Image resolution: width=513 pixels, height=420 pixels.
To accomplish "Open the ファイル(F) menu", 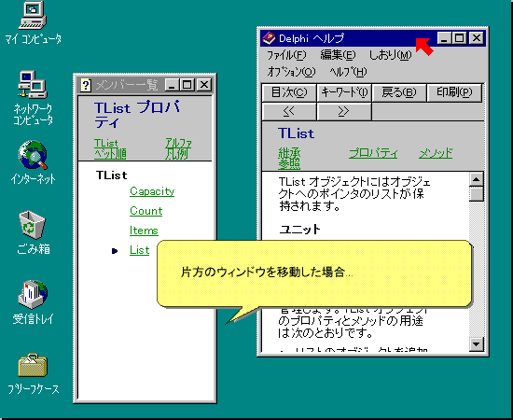I will 286,55.
